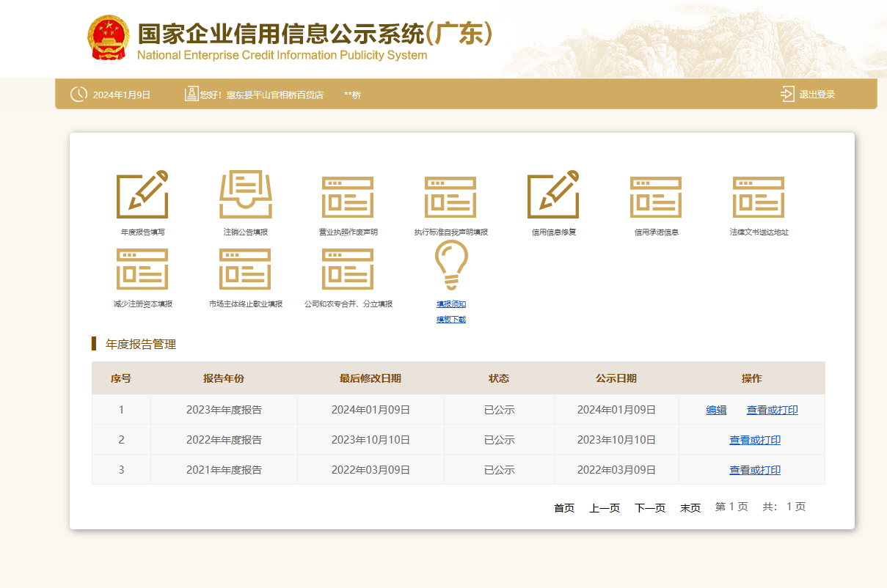Click the 国家企业信用信息公示系统(广东) title
Screen dimensions: 887x588
coord(315,33)
